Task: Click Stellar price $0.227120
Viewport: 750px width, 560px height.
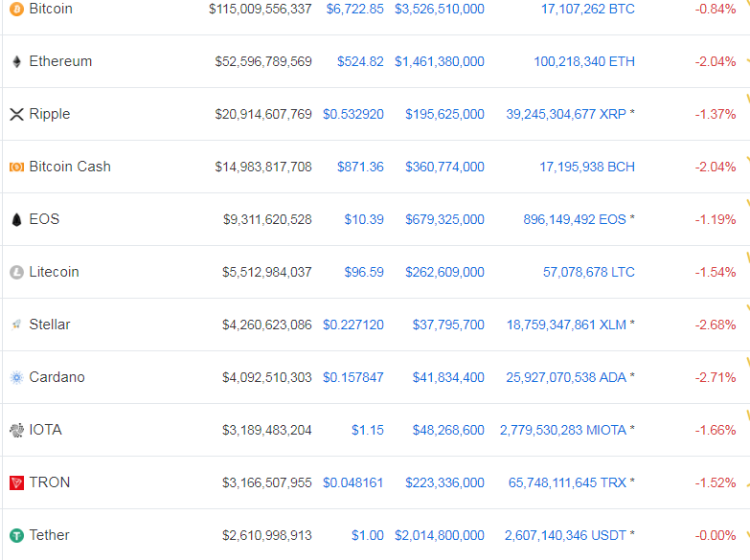Action: [x=353, y=325]
